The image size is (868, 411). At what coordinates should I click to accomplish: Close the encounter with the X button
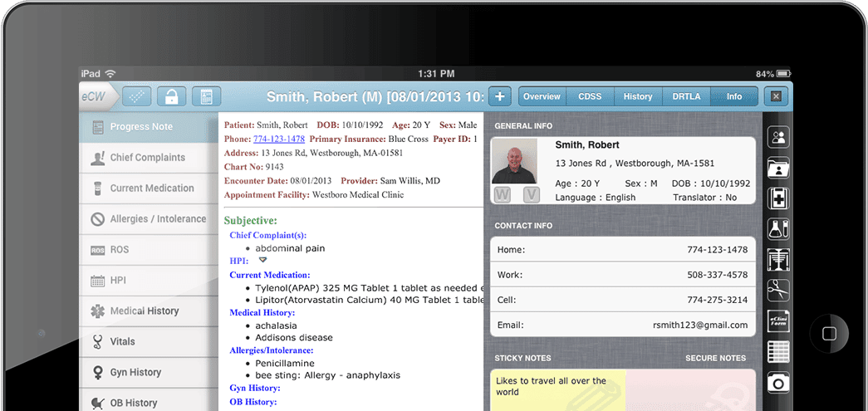(776, 96)
